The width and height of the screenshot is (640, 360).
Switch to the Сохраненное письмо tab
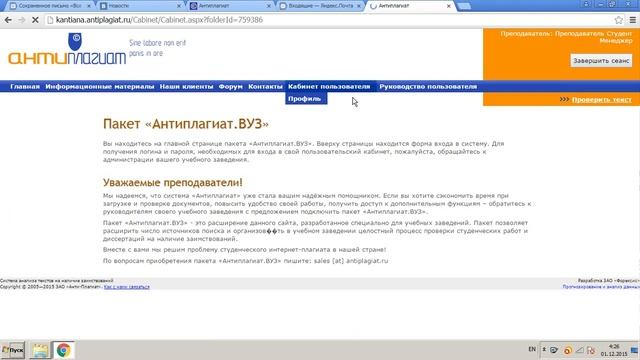coord(50,6)
